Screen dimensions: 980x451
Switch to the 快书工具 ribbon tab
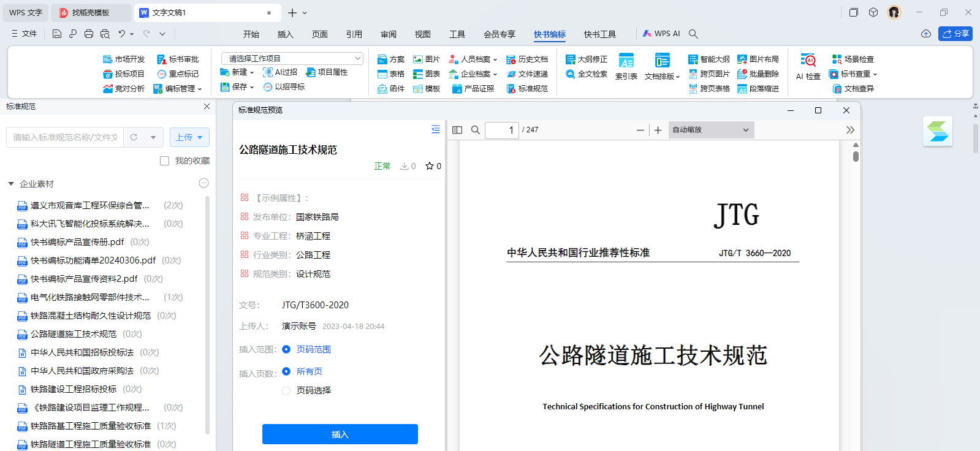[599, 34]
